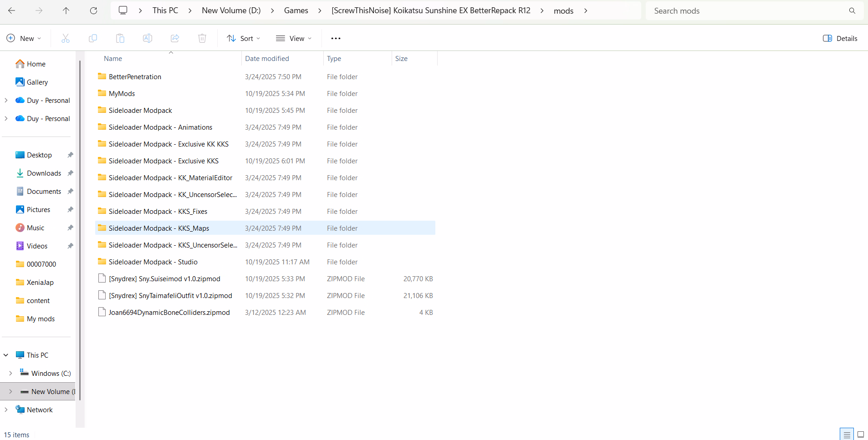Toggle the Details pane
868x440 pixels.
(x=840, y=39)
